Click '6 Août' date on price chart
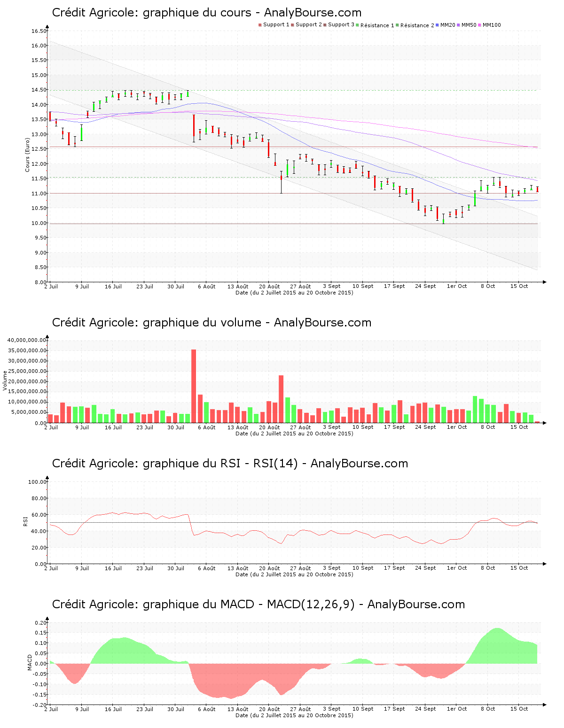 coord(206,287)
